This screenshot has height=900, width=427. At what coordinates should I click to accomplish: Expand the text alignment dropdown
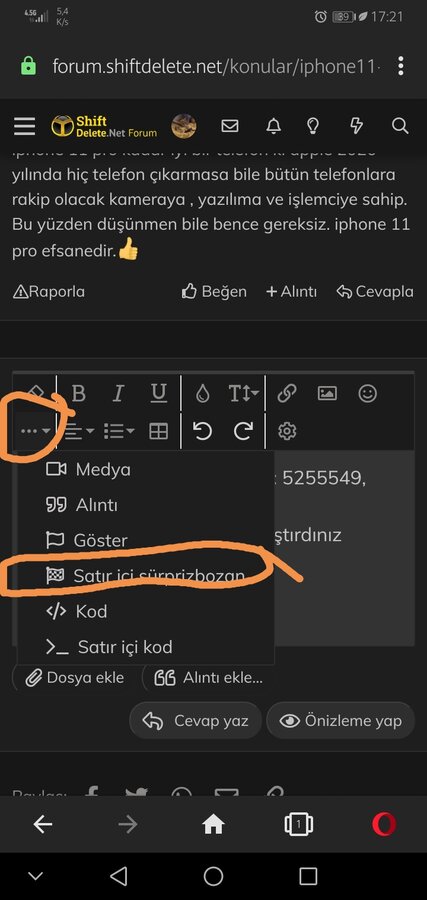coord(79,431)
